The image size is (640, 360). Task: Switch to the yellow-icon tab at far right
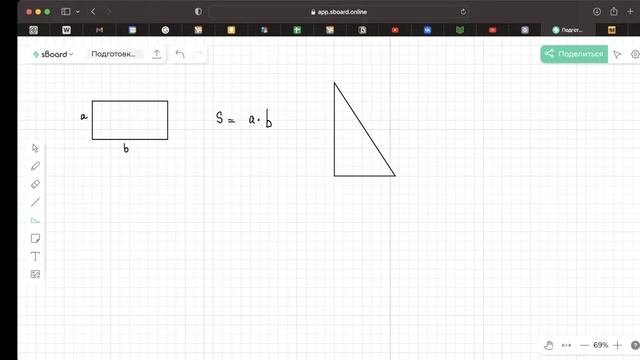pyautogui.click(x=612, y=30)
